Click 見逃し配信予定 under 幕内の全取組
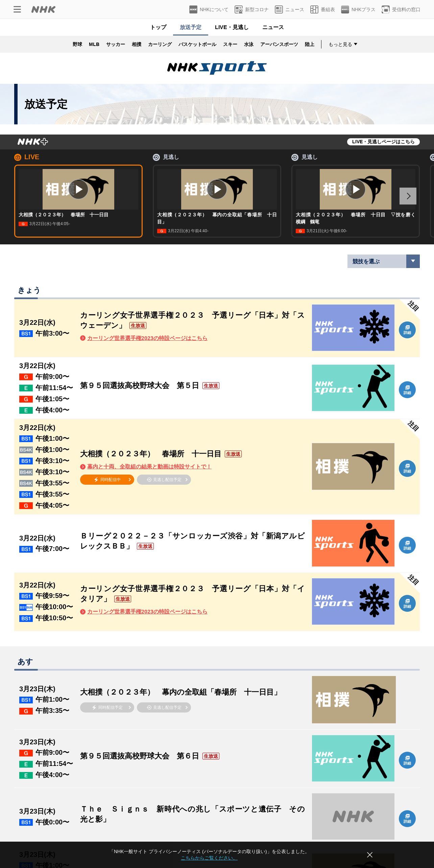 [x=164, y=707]
